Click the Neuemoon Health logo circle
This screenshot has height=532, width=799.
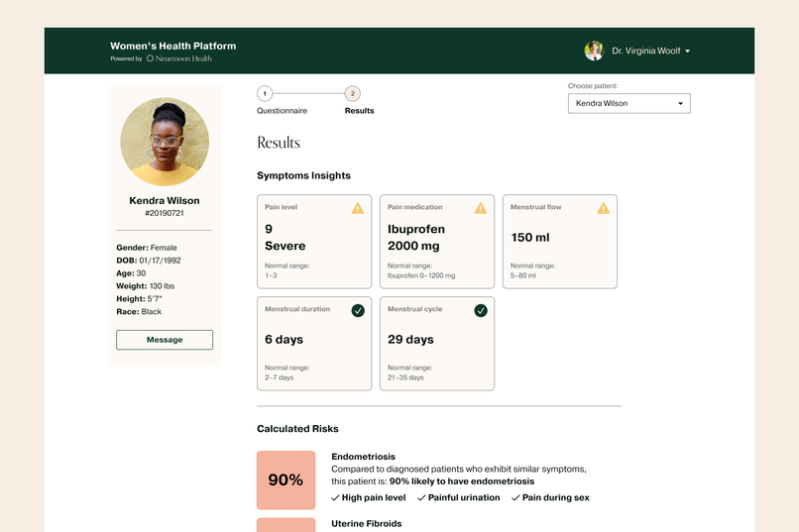(150, 58)
